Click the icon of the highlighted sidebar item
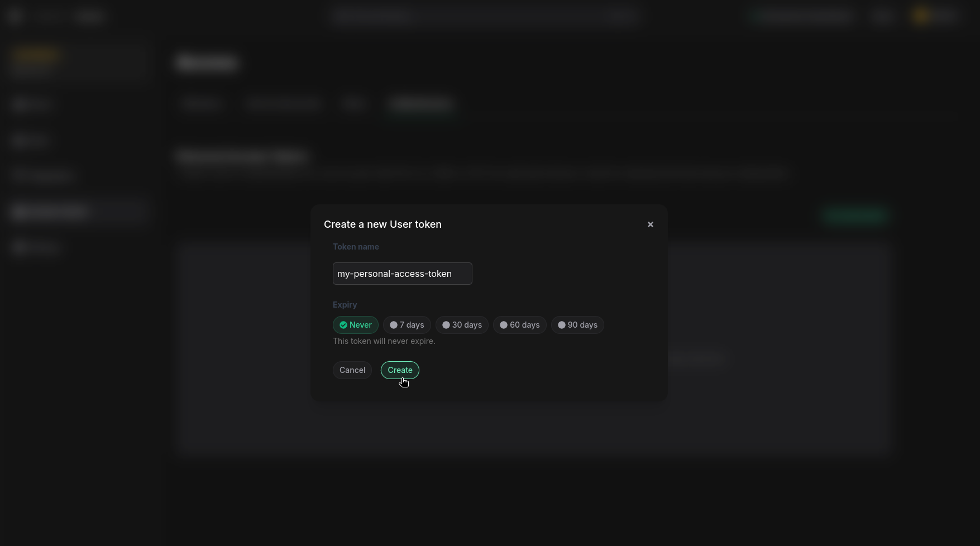980x546 pixels. (21, 211)
